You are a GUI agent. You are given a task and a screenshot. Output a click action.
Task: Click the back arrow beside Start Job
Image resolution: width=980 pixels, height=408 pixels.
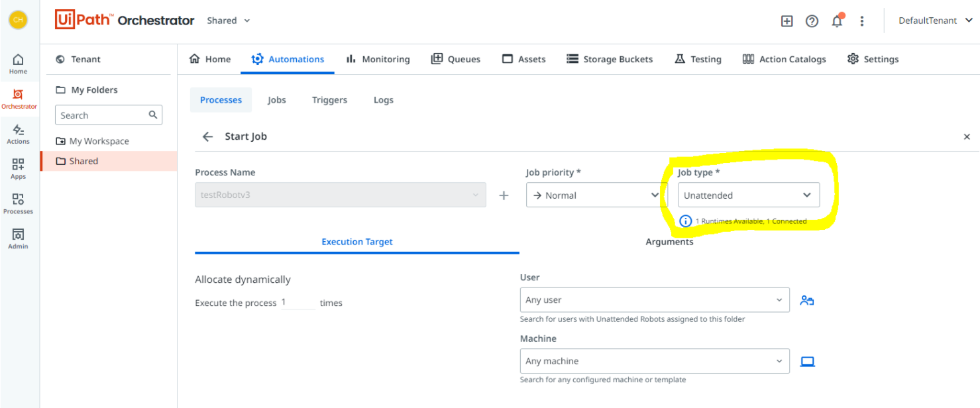pyautogui.click(x=207, y=136)
